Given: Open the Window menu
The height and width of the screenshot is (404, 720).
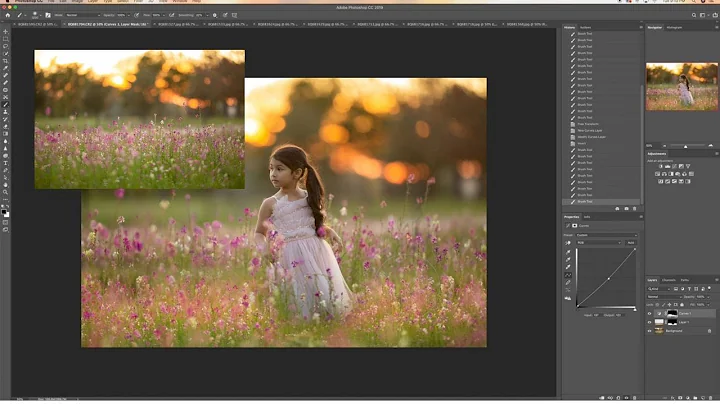Looking at the screenshot, I should (x=180, y=1).
